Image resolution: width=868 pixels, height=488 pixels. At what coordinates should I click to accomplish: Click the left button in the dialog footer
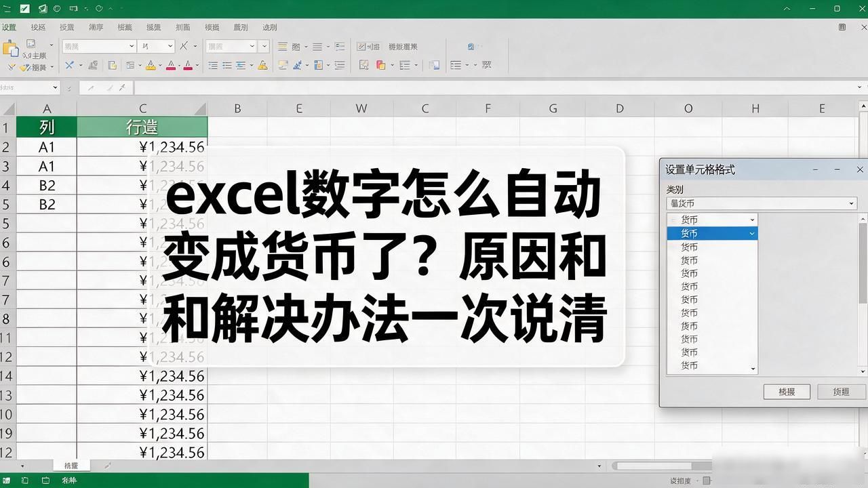[787, 392]
